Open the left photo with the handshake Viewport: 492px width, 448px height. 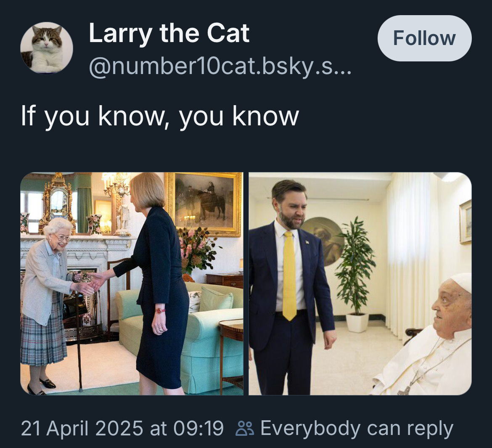click(x=132, y=284)
